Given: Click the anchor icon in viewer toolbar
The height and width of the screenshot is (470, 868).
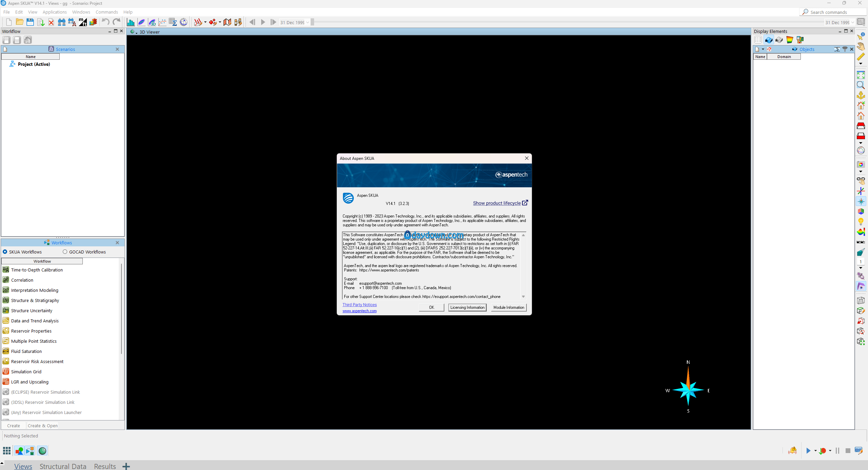Looking at the screenshot, I should click(x=861, y=95).
